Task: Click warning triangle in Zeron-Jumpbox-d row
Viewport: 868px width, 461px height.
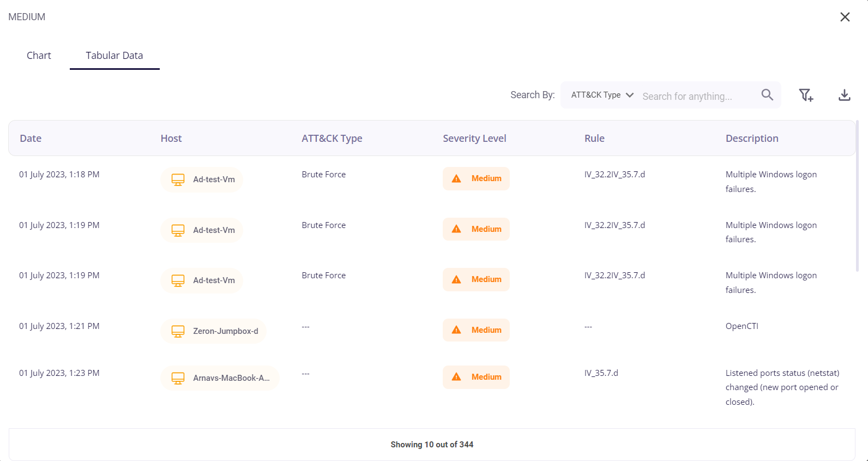Action: (456, 330)
